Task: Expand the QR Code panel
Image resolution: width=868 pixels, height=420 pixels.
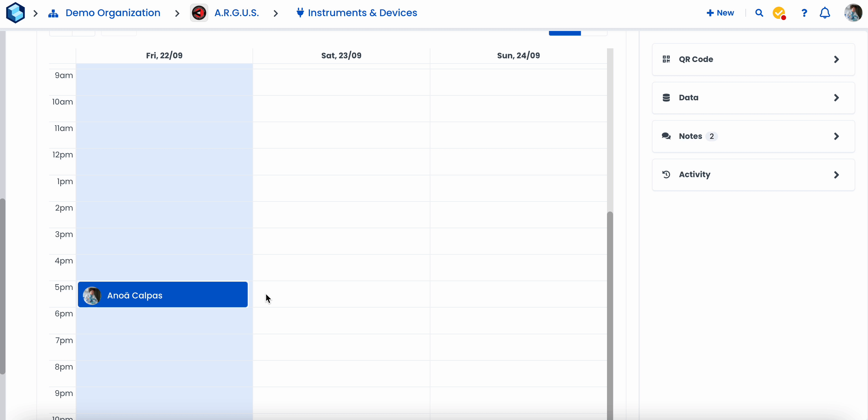Action: tap(753, 59)
